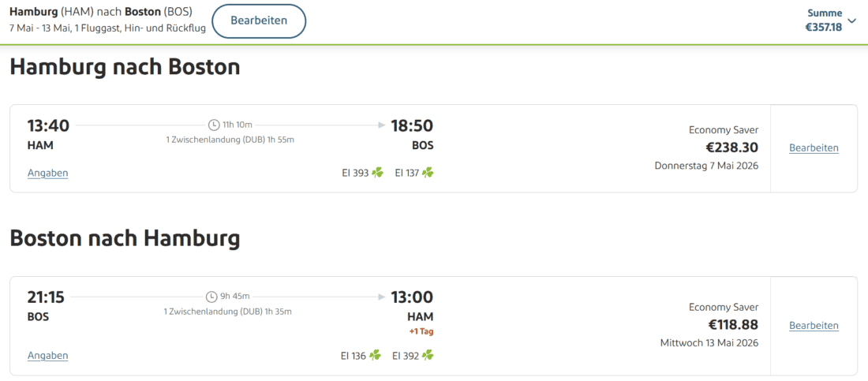Click the €357.18 total price
Image resolution: width=868 pixels, height=381 pixels.
pos(823,27)
